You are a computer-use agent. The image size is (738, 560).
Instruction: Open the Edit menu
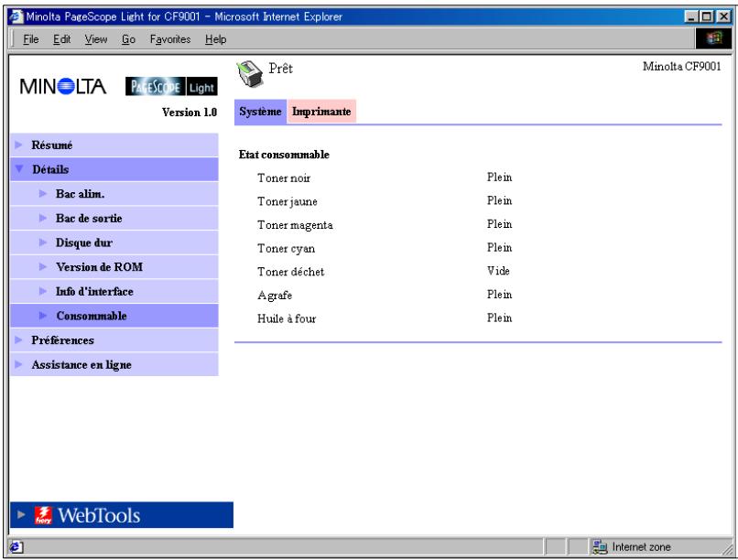[x=61, y=39]
